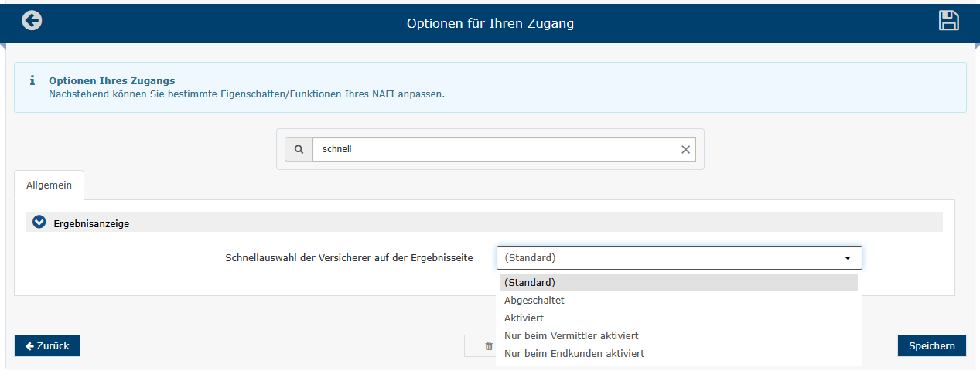Click the magnifier search icon
This screenshot has width=980, height=381.
(299, 149)
